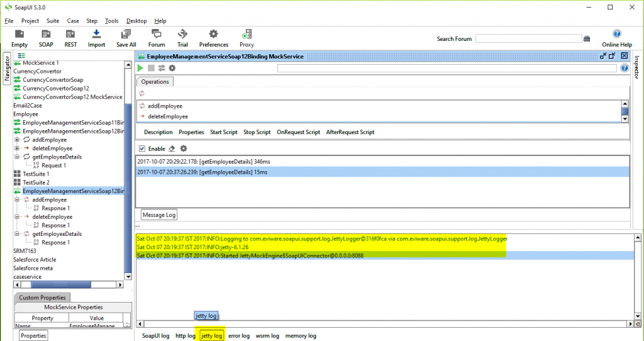Click the Search Forum input field
The width and height of the screenshot is (644, 341).
(528, 39)
